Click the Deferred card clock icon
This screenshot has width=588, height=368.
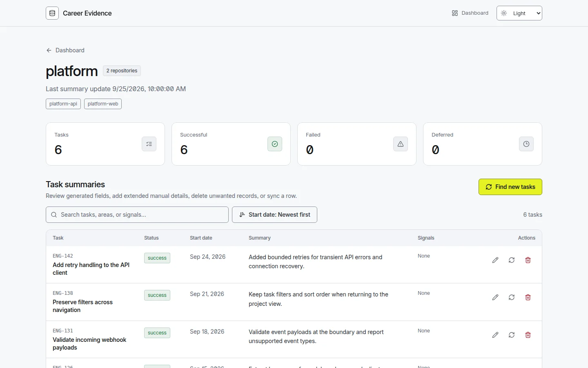(526, 144)
